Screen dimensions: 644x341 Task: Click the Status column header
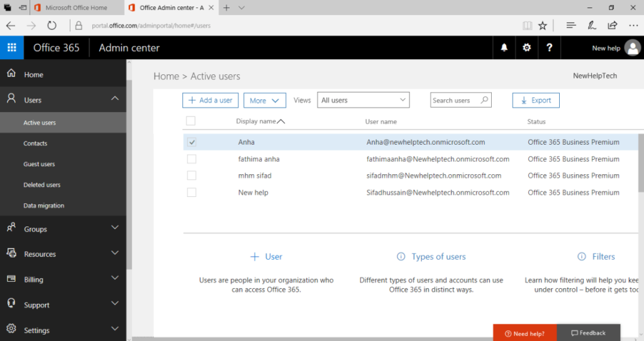[x=536, y=121]
